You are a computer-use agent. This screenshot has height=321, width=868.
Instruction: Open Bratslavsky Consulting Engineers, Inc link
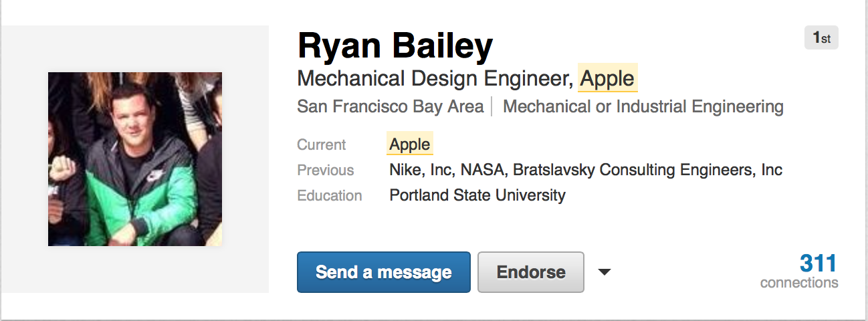point(647,170)
